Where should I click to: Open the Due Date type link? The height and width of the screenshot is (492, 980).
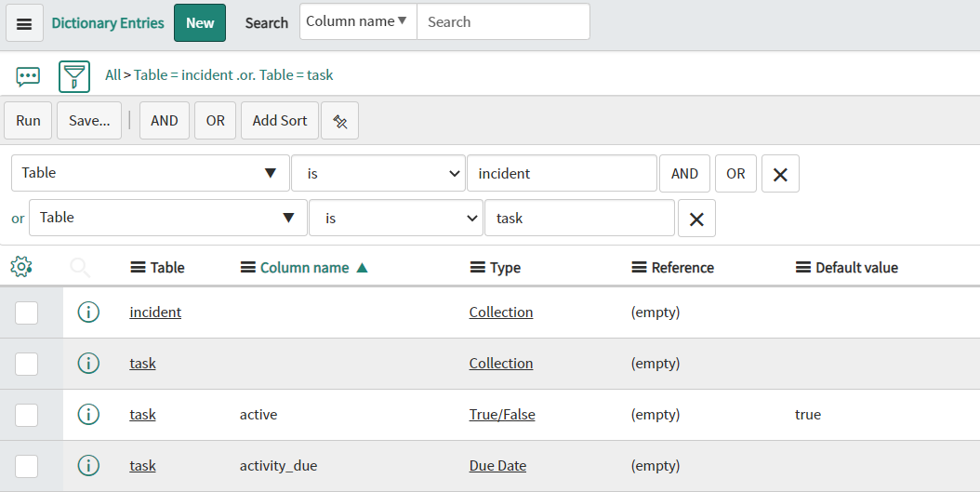click(x=498, y=466)
